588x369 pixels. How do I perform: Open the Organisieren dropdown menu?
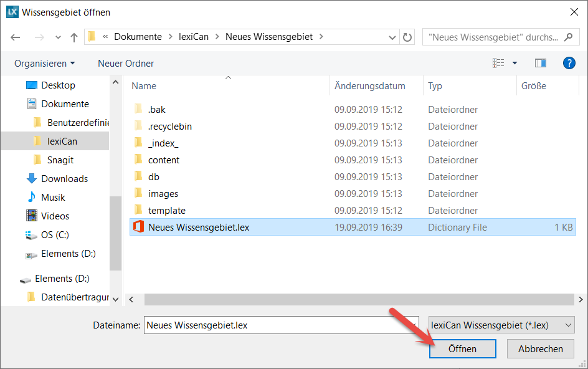click(x=44, y=64)
